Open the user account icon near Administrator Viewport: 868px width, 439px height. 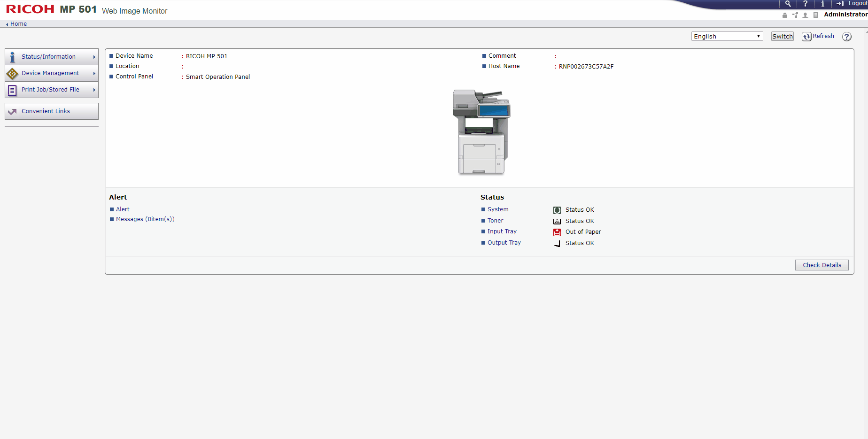805,15
